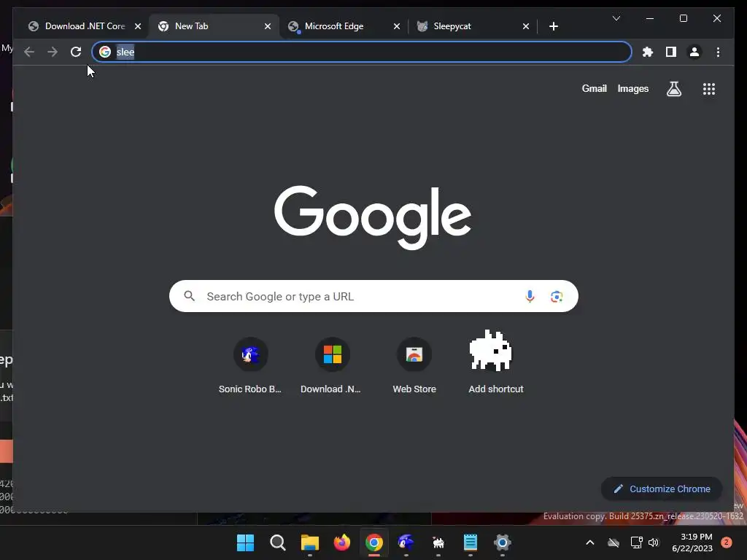Open the clock showing 3:19 PM
Image resolution: width=747 pixels, height=560 pixels.
tap(692, 542)
